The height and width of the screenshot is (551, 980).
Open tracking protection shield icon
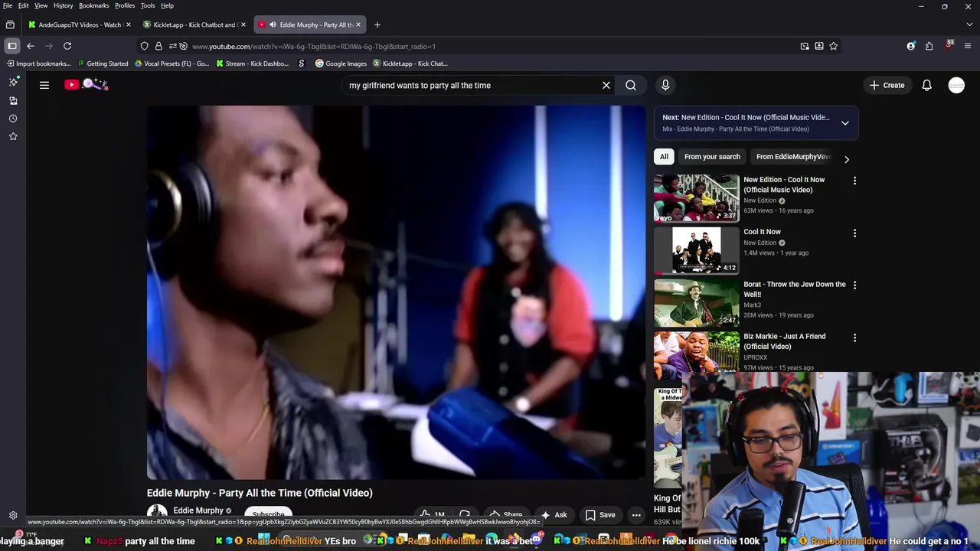point(144,46)
